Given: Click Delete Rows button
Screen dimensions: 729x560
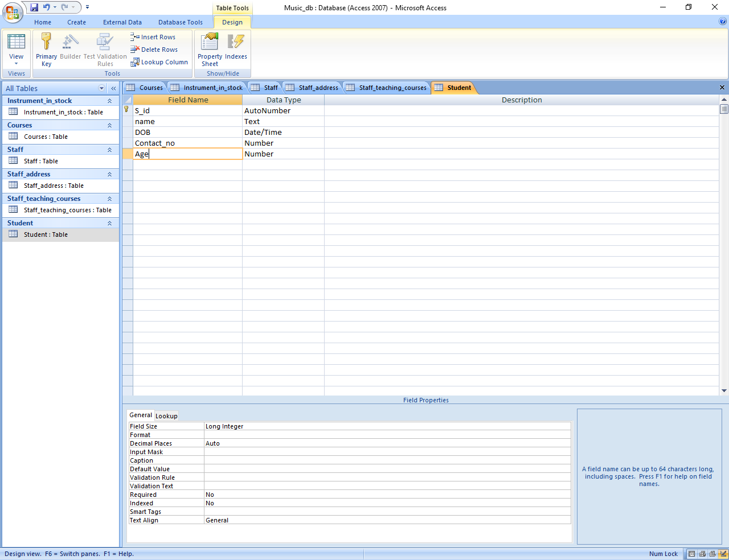Looking at the screenshot, I should coord(154,50).
